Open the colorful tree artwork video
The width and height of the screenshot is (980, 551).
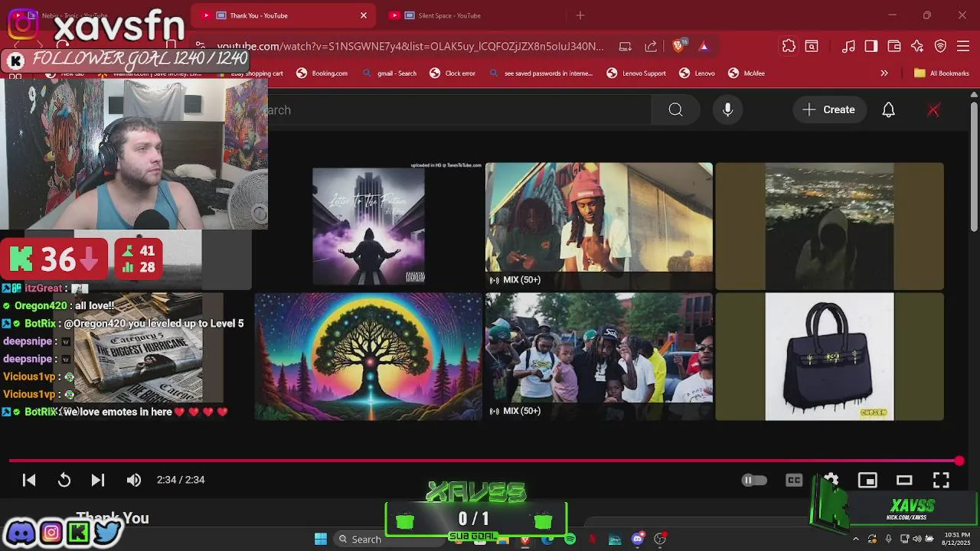click(368, 357)
